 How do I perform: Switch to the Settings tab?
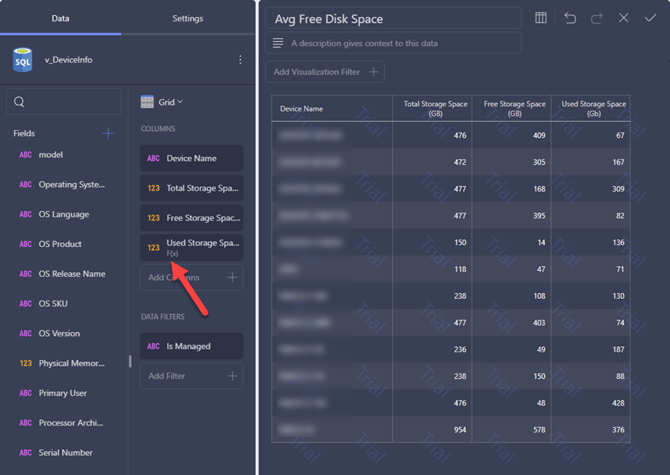click(x=188, y=18)
